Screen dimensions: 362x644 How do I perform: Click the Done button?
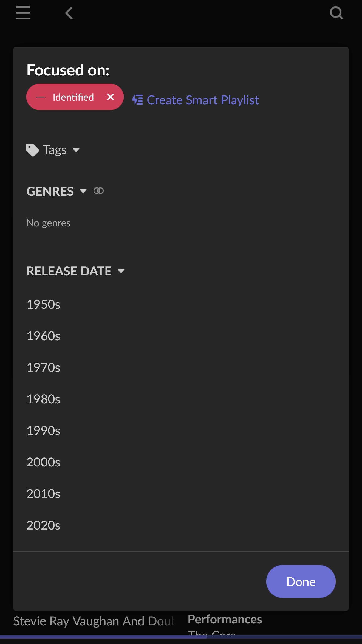coord(301,581)
